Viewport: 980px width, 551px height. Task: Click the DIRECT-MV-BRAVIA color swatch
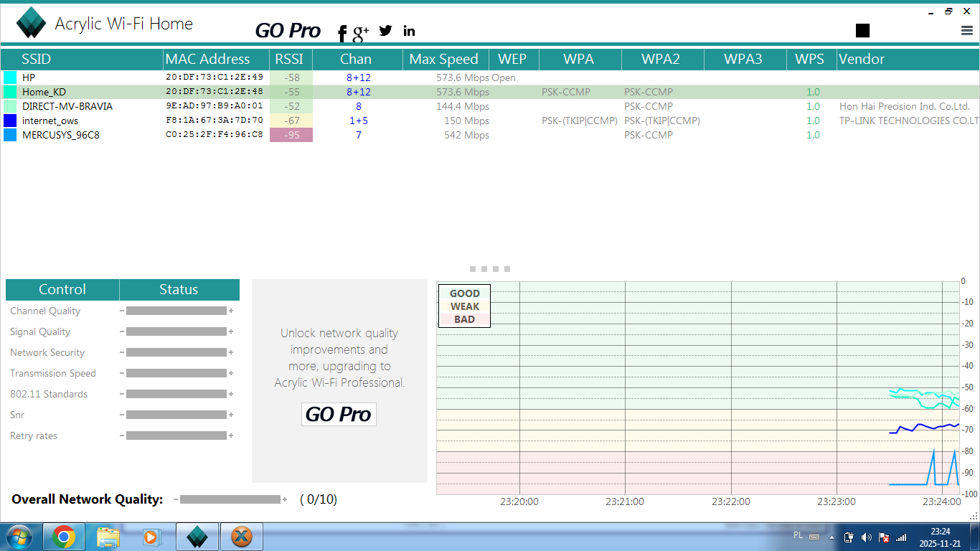tap(10, 106)
